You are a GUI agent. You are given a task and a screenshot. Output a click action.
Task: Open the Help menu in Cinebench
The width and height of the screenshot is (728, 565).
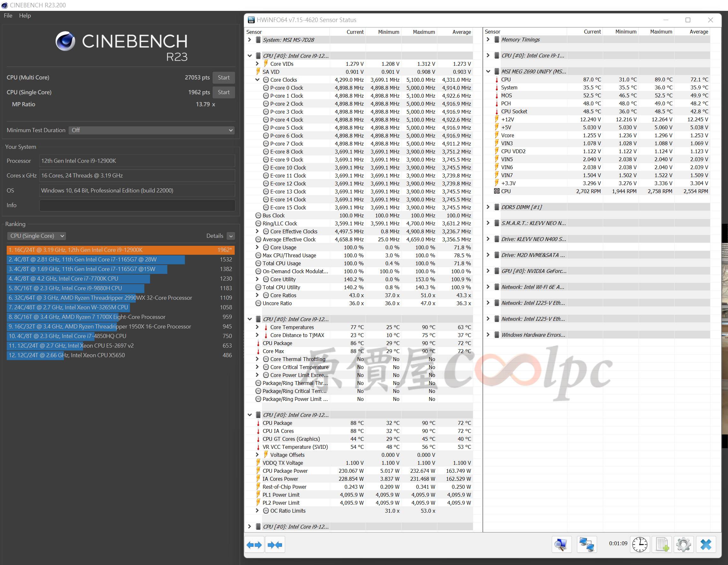[25, 15]
